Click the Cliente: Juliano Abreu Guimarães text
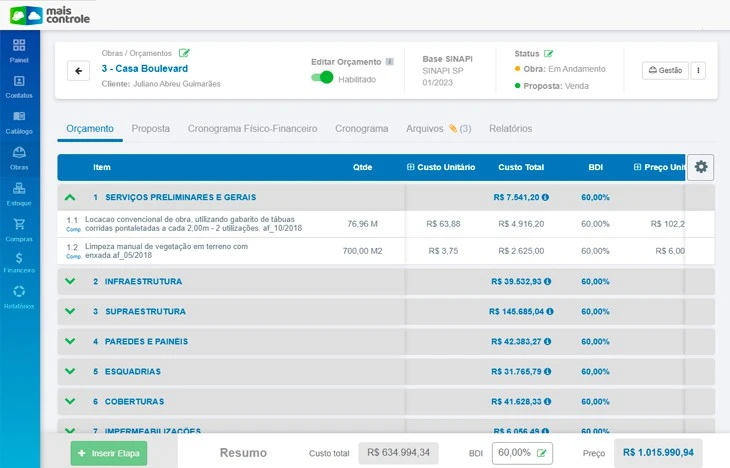 tap(161, 84)
